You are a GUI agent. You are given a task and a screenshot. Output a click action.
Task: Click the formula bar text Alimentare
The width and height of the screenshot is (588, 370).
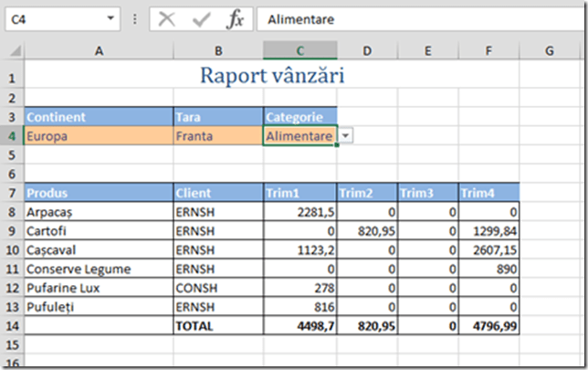[300, 19]
